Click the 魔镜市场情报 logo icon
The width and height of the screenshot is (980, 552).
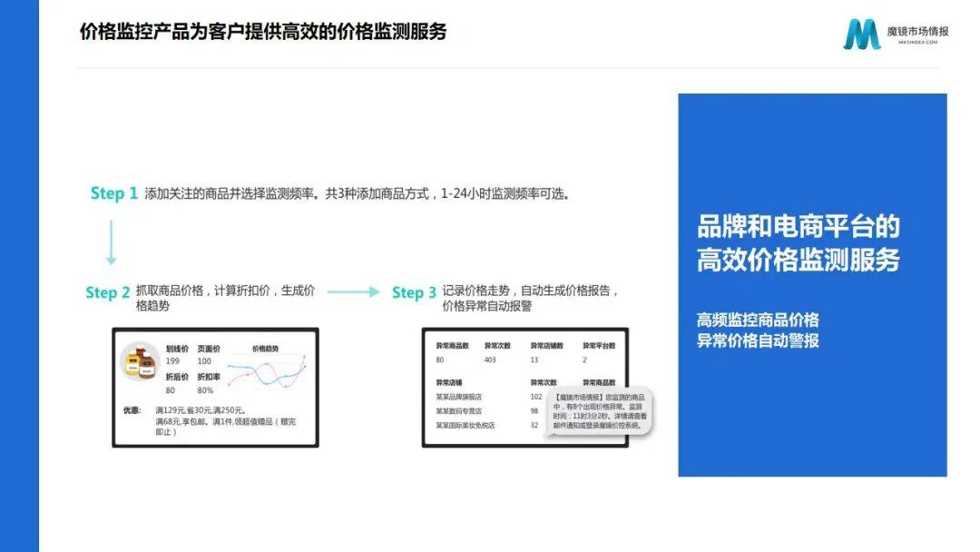click(862, 34)
